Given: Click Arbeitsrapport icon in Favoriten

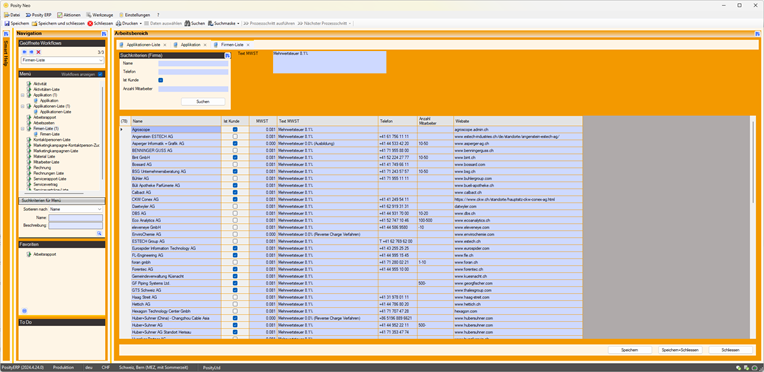Looking at the screenshot, I should (29, 255).
